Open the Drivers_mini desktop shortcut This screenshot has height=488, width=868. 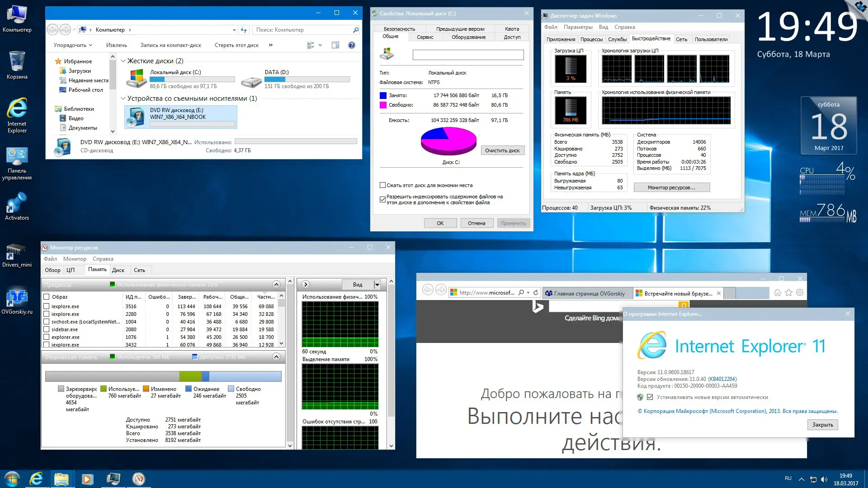pyautogui.click(x=17, y=252)
